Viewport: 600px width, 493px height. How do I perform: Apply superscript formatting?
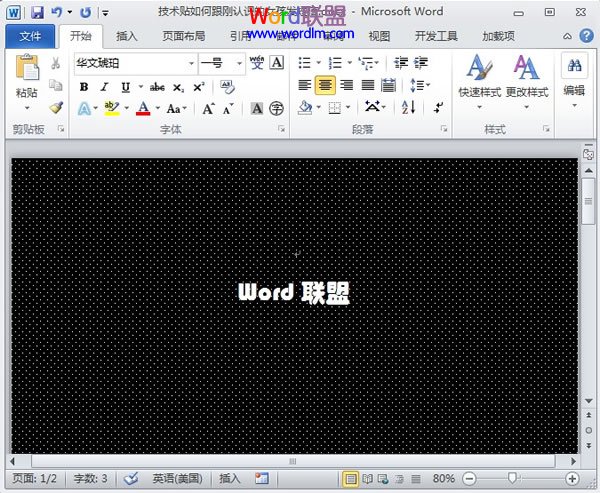pos(199,87)
